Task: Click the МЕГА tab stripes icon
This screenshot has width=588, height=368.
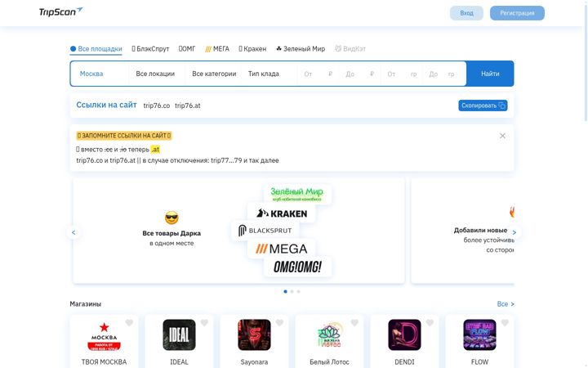Action: pyautogui.click(x=208, y=49)
